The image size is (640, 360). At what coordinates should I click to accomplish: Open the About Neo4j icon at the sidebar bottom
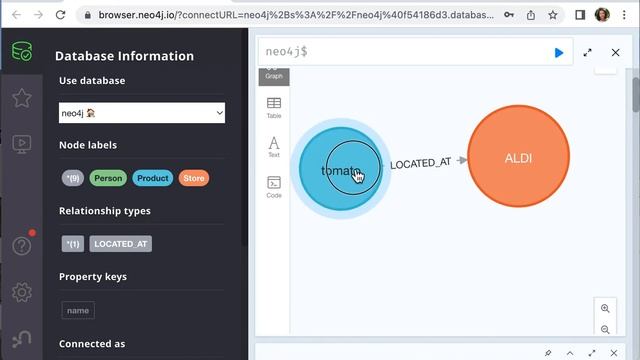coord(22,339)
